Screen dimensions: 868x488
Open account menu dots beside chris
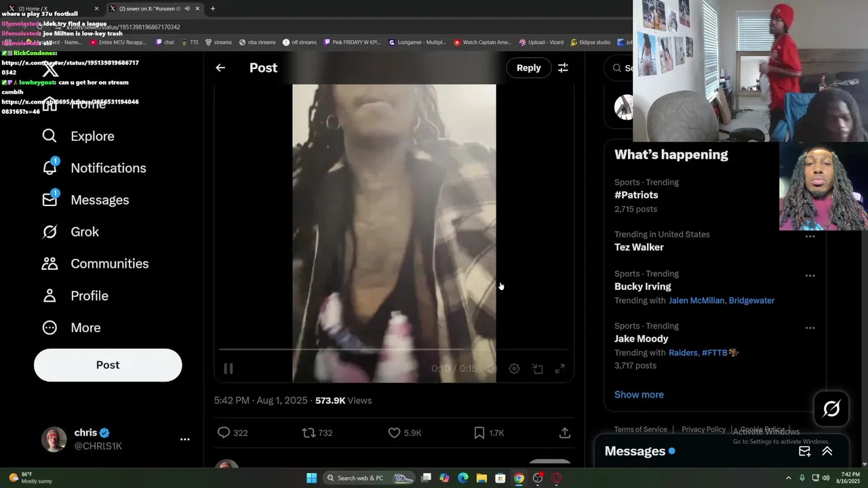coord(184,439)
